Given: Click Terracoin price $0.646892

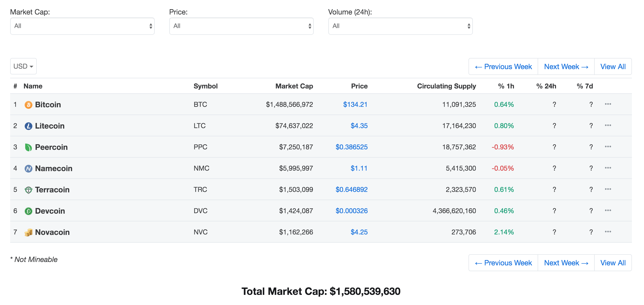Looking at the screenshot, I should [x=351, y=189].
